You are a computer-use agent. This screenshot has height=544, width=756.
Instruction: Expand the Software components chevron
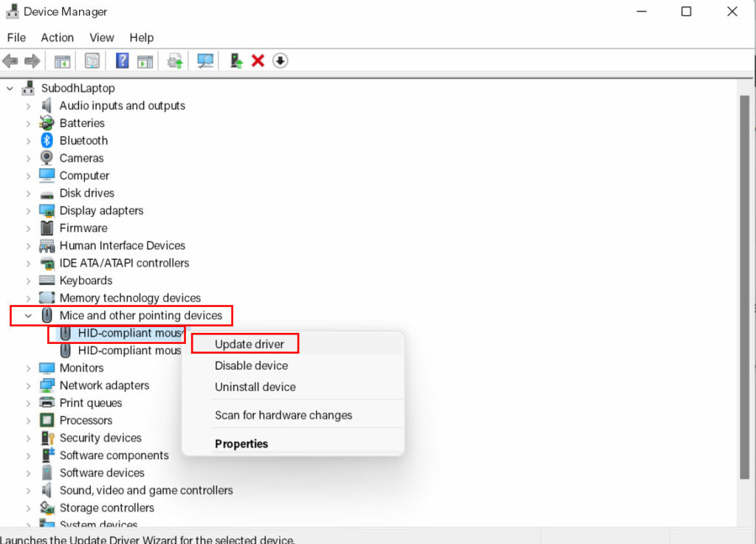tap(28, 455)
